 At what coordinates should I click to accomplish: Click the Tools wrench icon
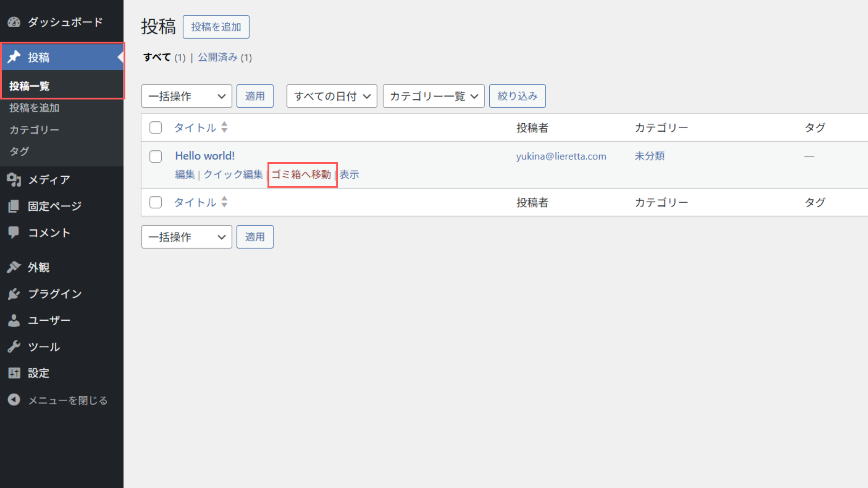[x=14, y=347]
